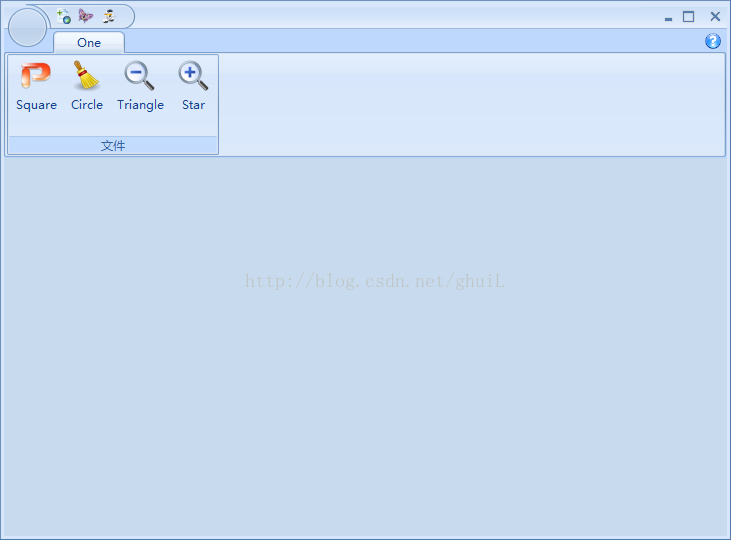Open the round application button

(x=28, y=28)
